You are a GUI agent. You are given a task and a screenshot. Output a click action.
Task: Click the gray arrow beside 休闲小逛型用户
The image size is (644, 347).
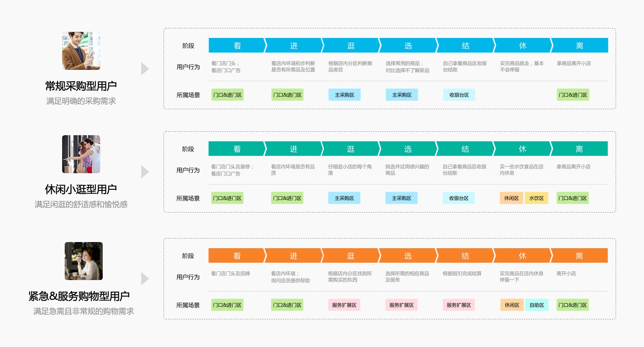click(145, 172)
